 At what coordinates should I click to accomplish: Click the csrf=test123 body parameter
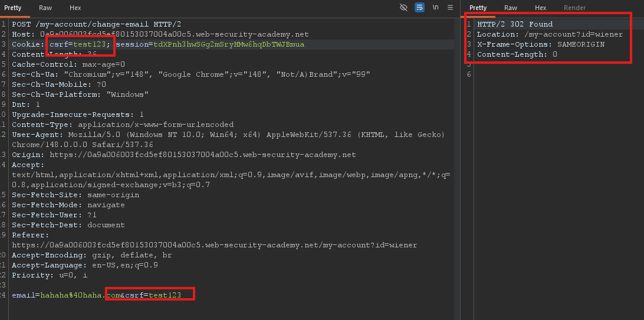tap(153, 295)
